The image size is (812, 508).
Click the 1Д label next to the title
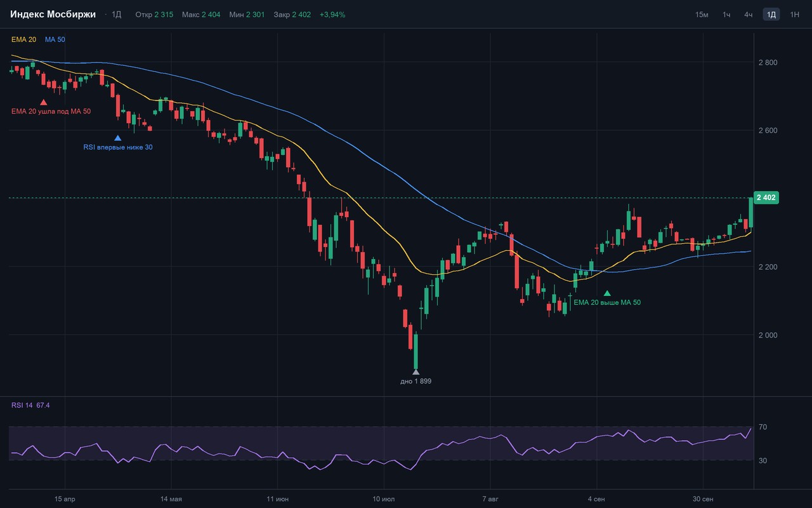pos(116,15)
